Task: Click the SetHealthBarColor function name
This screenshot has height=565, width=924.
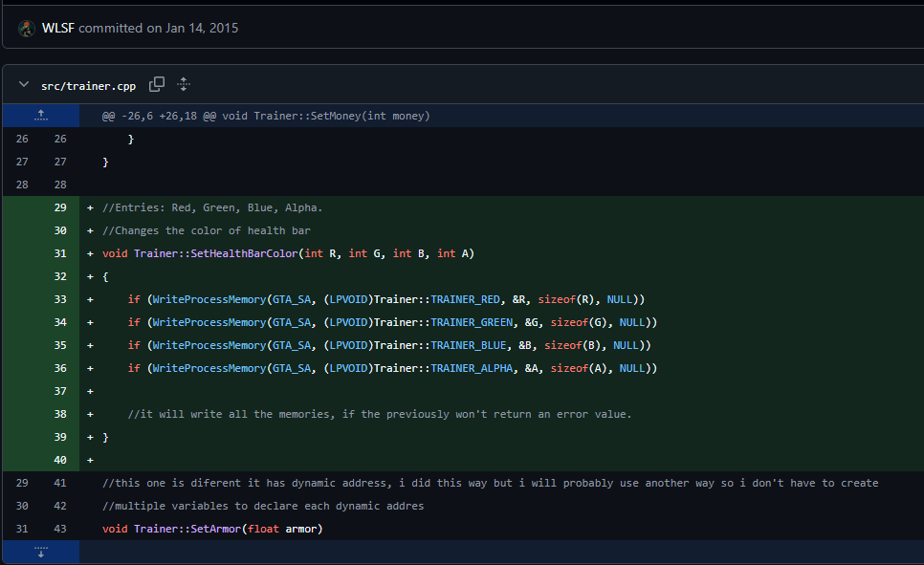Action: (x=245, y=253)
